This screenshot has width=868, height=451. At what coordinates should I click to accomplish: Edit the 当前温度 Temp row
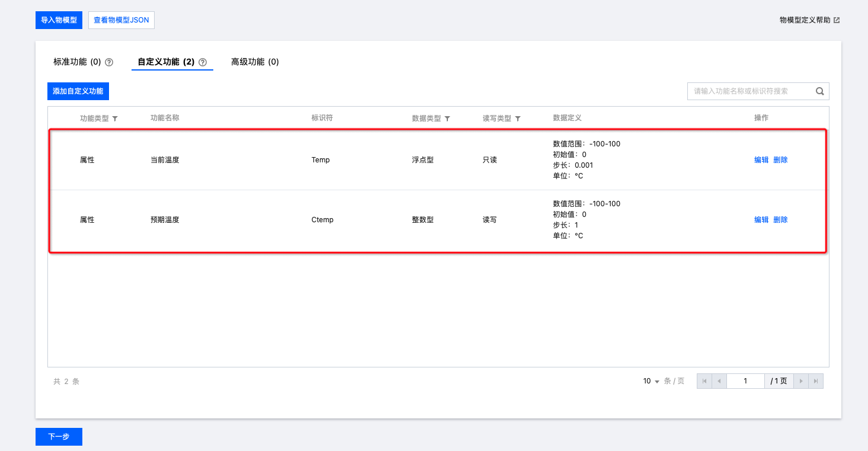(761, 160)
